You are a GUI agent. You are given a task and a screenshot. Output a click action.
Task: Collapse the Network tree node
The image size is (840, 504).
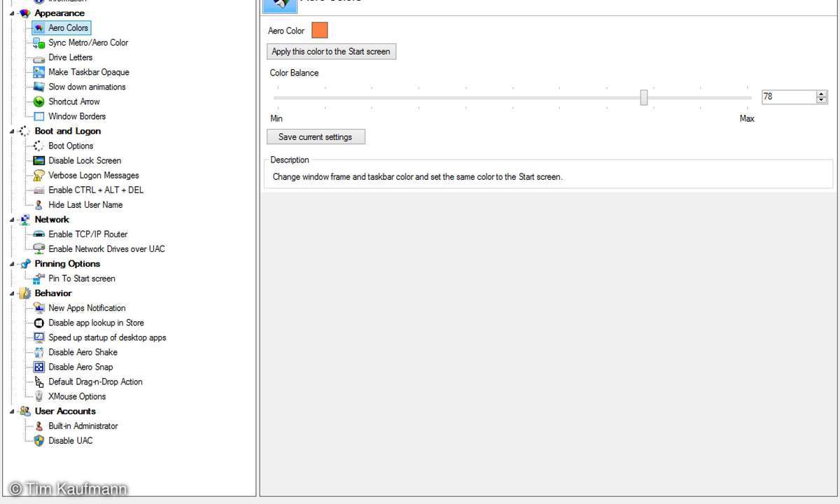[x=12, y=219]
